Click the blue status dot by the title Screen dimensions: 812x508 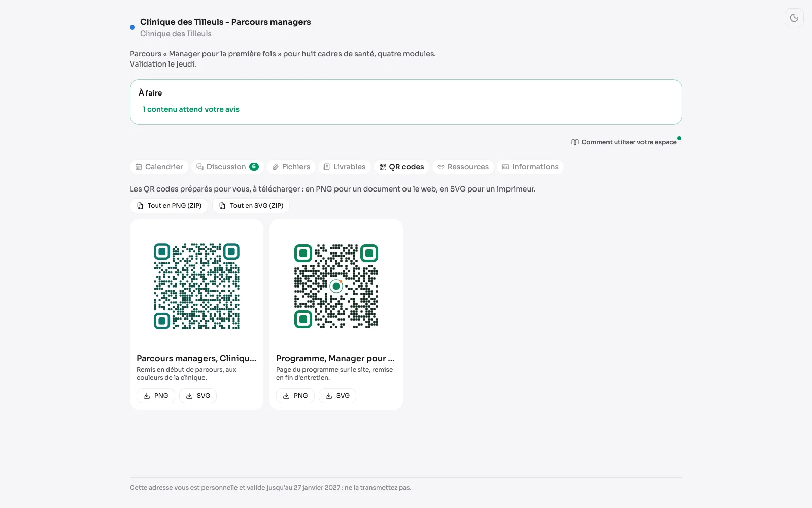point(132,27)
